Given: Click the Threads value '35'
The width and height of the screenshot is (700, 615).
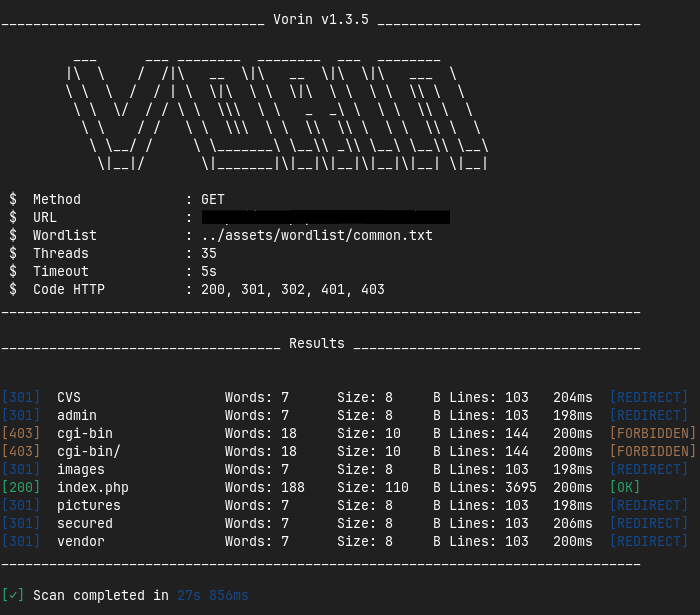Looking at the screenshot, I should 208,253.
